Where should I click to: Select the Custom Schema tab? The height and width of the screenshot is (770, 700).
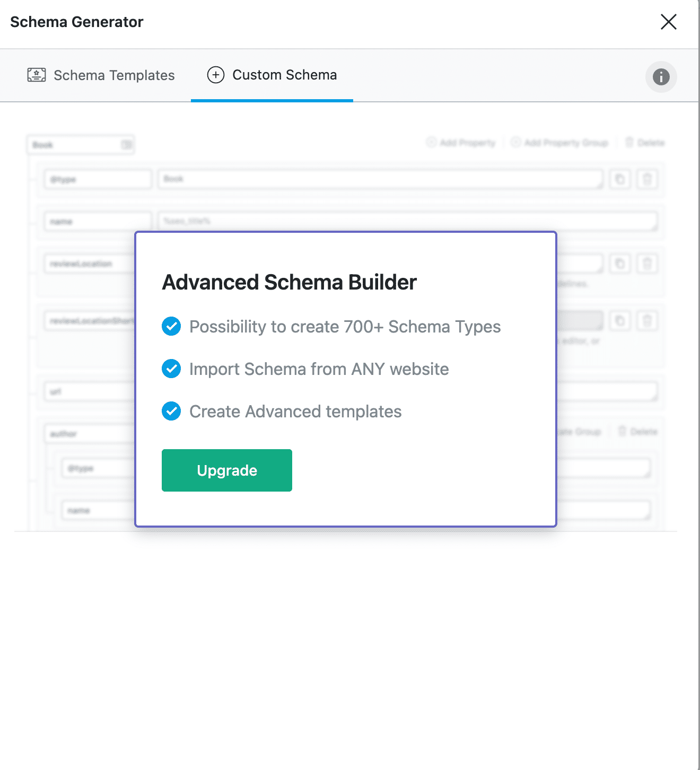(x=272, y=75)
